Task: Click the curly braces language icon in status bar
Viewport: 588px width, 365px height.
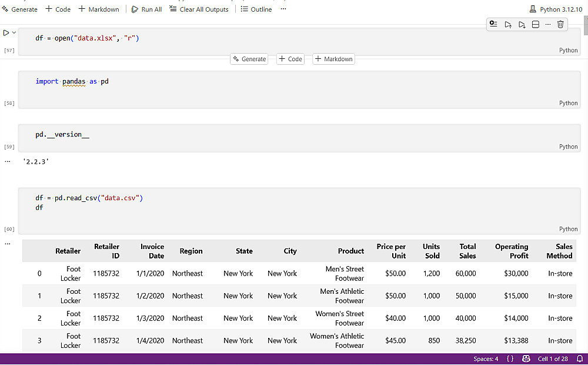Action: [510, 359]
